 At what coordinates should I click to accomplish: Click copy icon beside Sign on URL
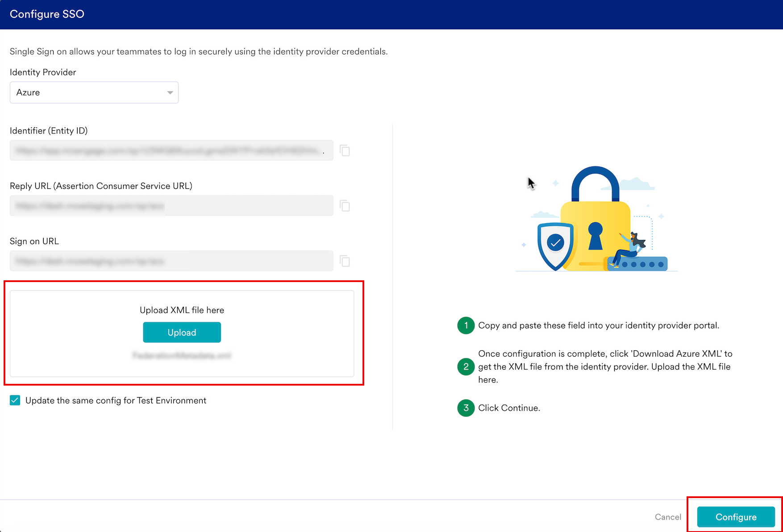pyautogui.click(x=345, y=261)
